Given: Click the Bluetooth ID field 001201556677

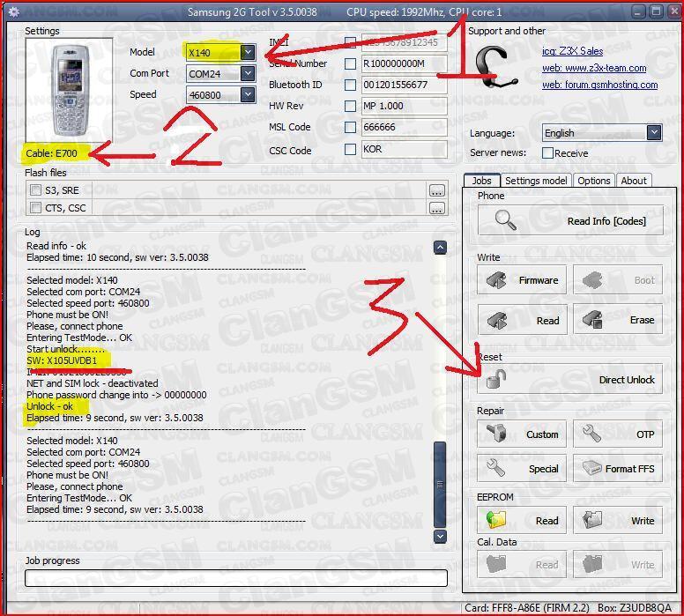Looking at the screenshot, I should (404, 85).
